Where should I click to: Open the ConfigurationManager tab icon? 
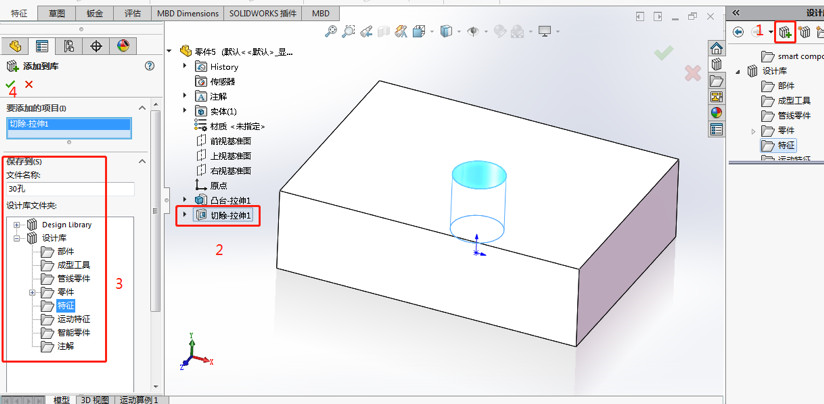(x=68, y=46)
